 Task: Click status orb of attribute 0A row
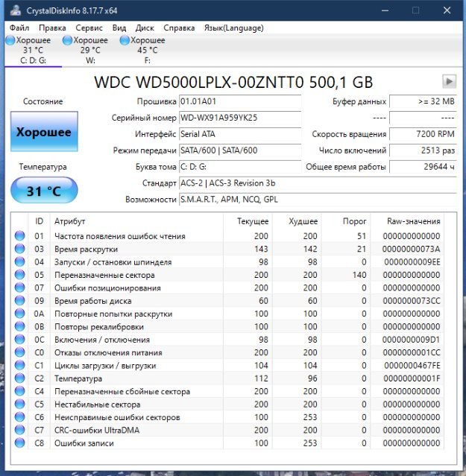19,314
